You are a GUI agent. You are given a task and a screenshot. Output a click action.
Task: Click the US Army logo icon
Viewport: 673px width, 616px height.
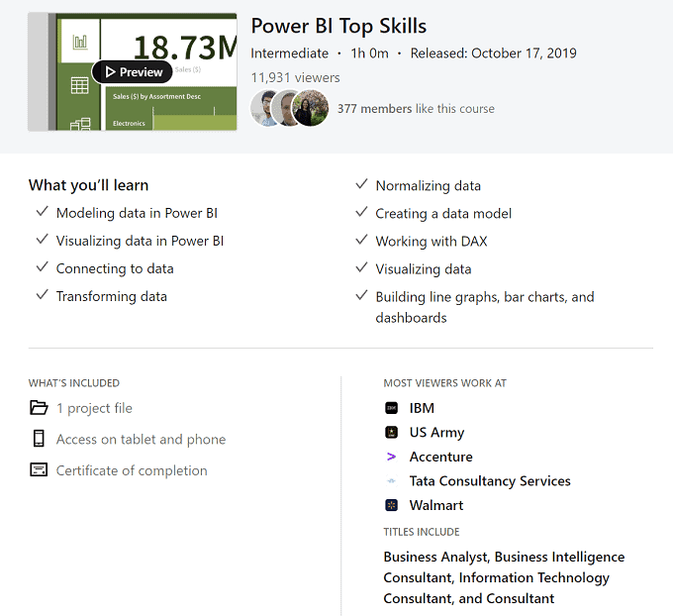click(x=391, y=433)
